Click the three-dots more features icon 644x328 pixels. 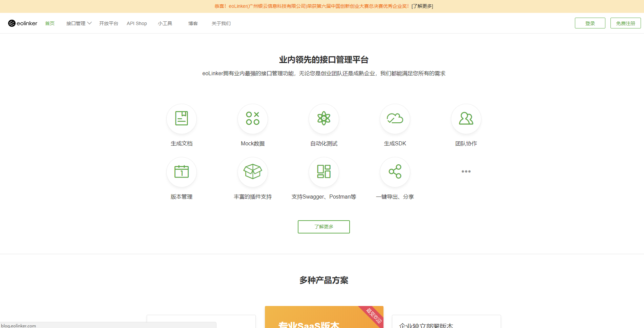[466, 171]
